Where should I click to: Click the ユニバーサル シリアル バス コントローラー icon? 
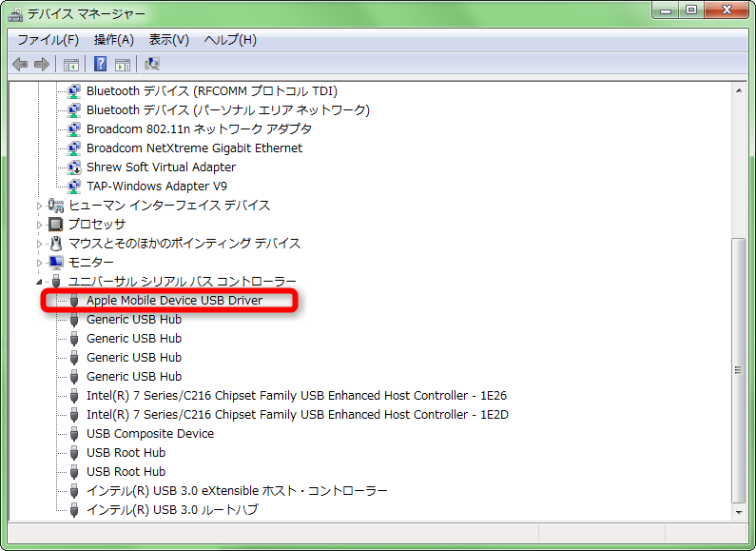click(x=56, y=282)
